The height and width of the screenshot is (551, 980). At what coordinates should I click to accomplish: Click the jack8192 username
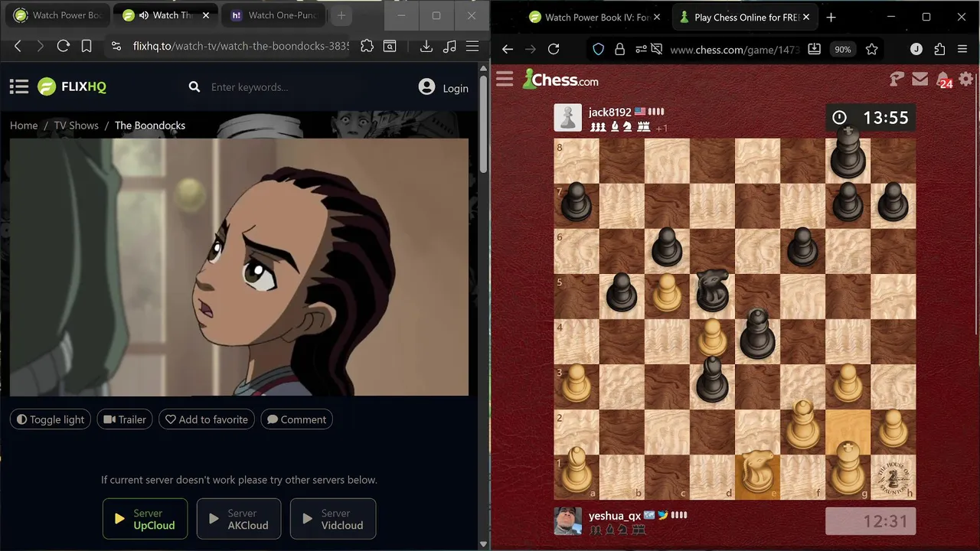tap(610, 112)
